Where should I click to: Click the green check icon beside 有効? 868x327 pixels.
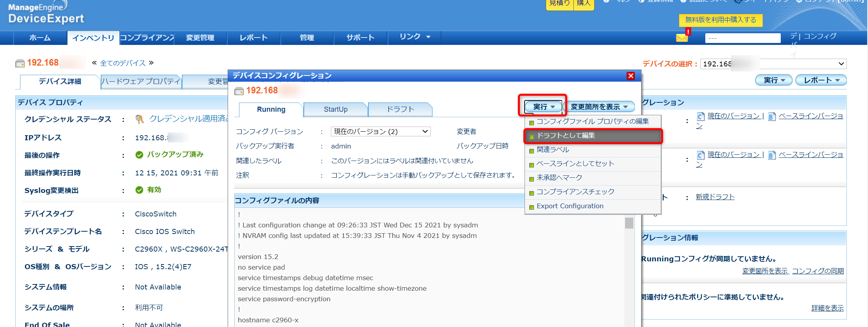click(x=139, y=190)
